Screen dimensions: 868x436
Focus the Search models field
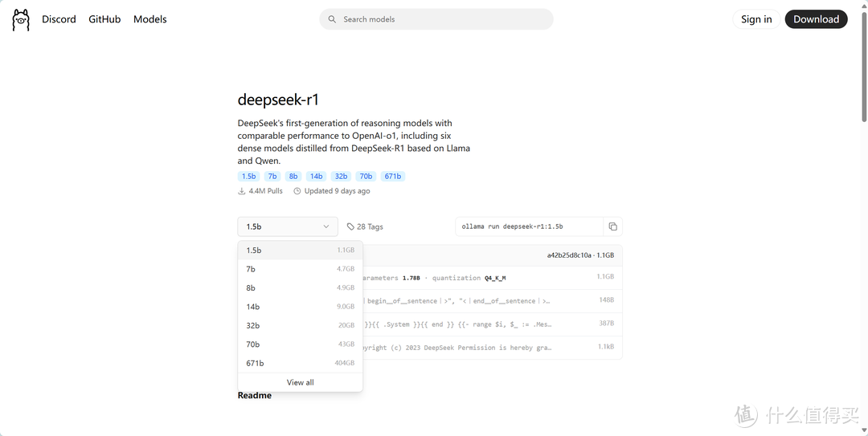point(436,18)
